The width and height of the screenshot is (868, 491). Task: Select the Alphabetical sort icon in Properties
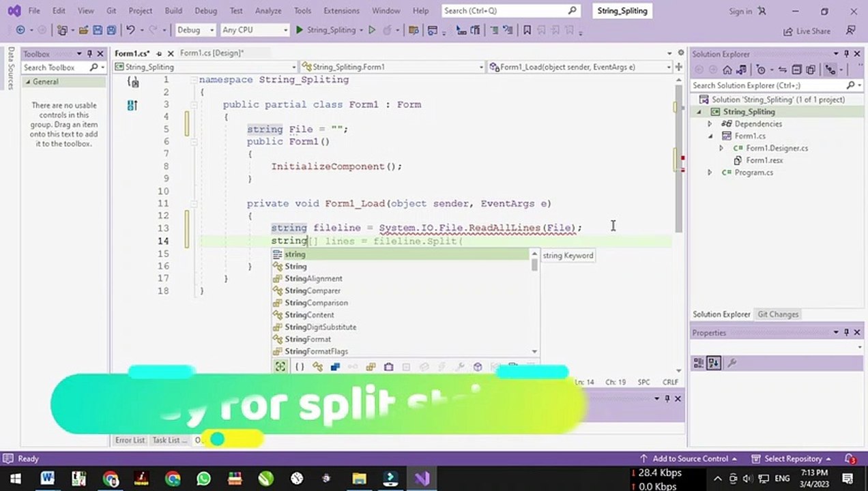(714, 363)
